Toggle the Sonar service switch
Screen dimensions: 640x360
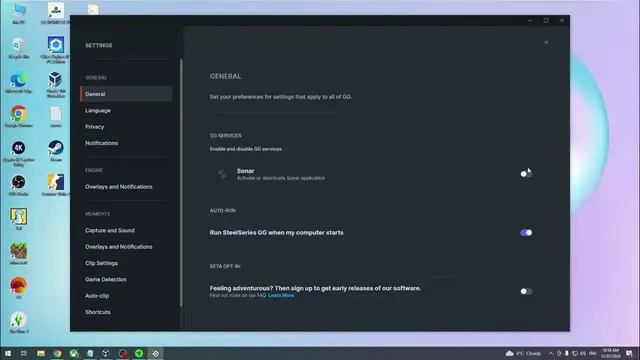[526, 174]
